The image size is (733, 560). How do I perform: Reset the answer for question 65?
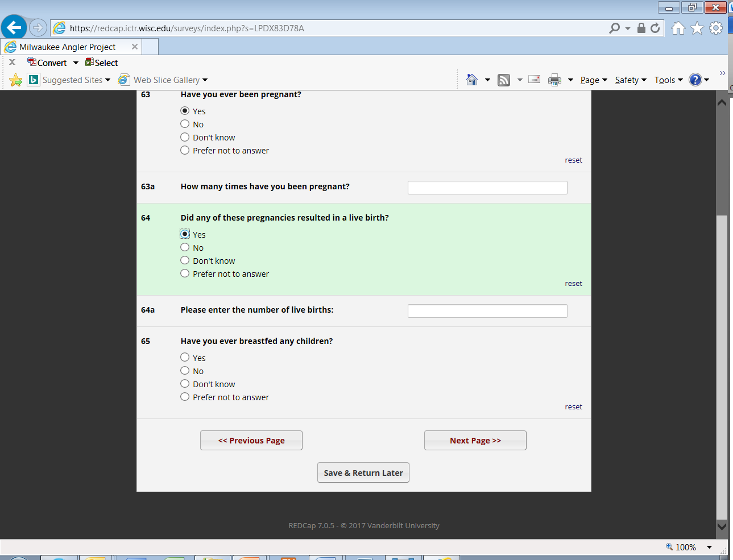(573, 407)
